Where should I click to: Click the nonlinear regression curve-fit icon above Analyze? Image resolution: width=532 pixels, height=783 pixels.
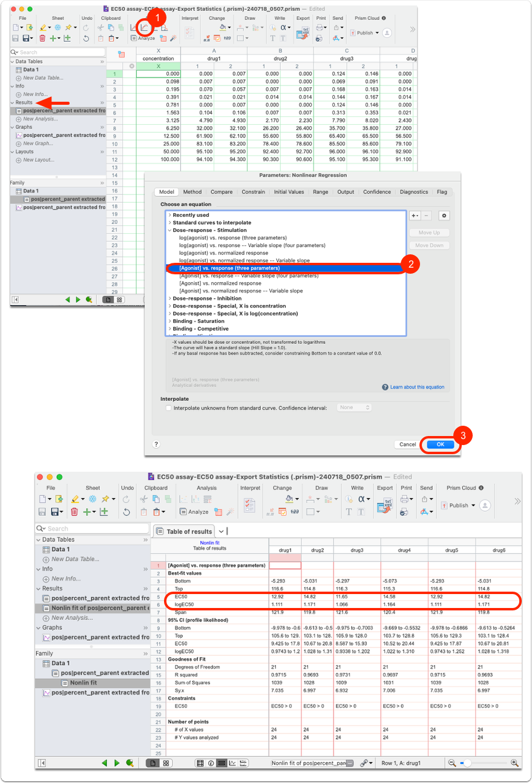143,27
